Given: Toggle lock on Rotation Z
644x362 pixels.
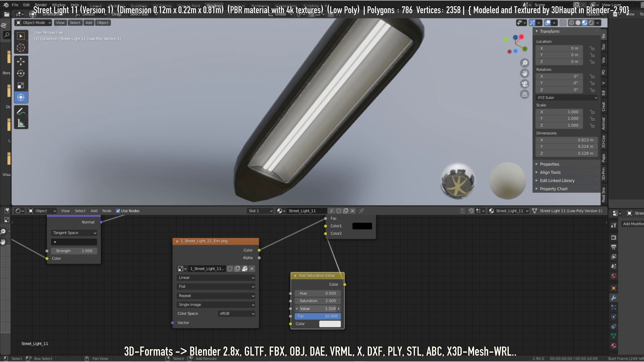Looking at the screenshot, I should point(592,90).
